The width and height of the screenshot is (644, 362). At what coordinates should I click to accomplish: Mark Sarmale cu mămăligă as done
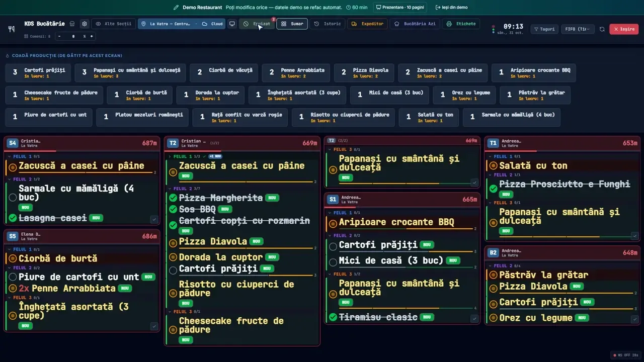coord(13,198)
